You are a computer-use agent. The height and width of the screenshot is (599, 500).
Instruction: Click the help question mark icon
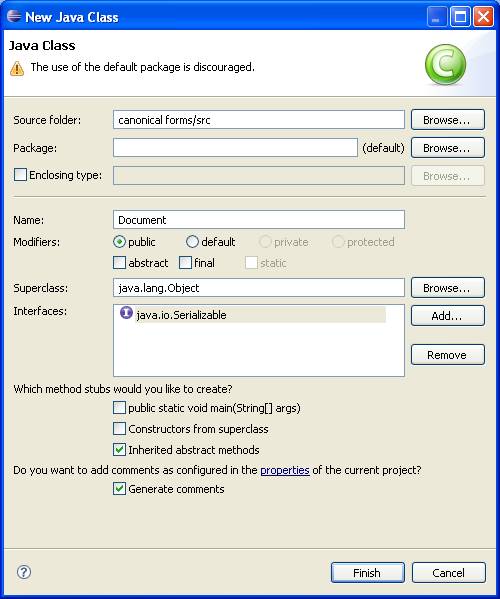(x=24, y=572)
